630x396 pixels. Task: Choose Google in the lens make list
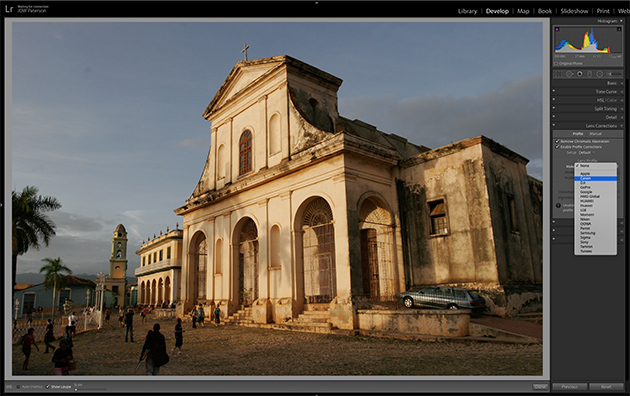point(595,192)
